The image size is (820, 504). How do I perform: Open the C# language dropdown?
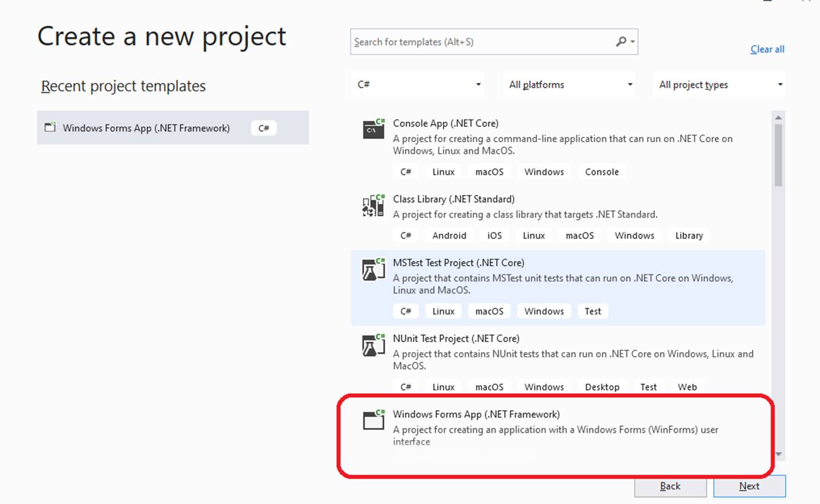pos(417,84)
